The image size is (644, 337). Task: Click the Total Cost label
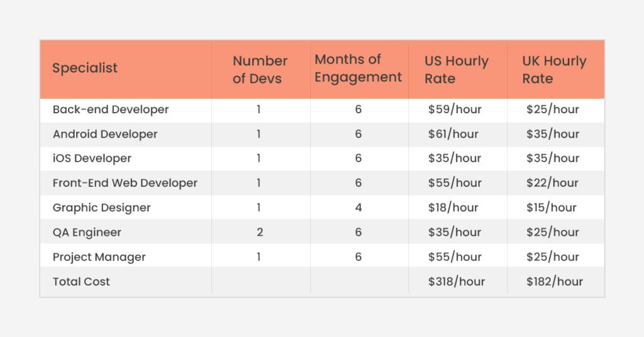81,282
